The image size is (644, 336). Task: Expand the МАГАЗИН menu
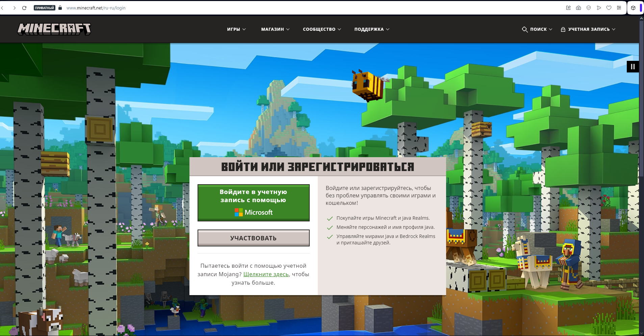[x=275, y=29]
